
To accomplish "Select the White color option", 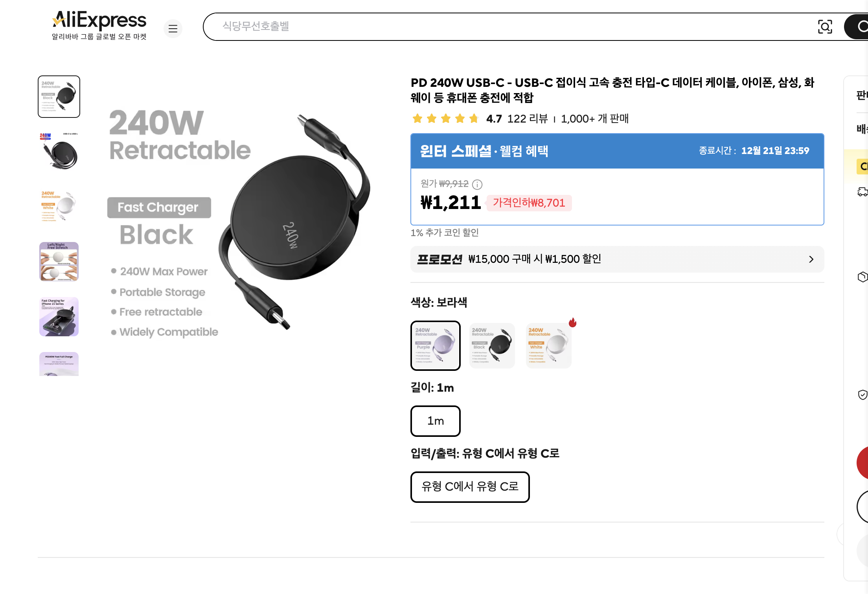I will [x=548, y=346].
